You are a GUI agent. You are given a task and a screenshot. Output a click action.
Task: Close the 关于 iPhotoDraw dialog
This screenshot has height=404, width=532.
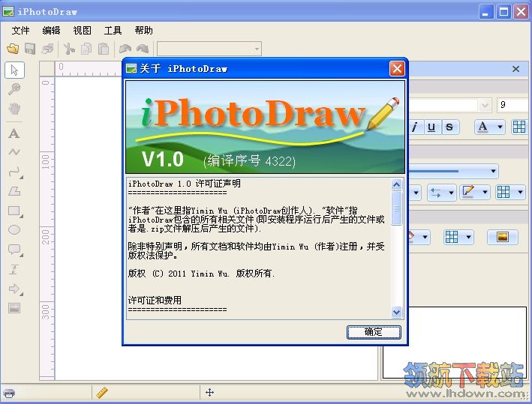[x=397, y=69]
